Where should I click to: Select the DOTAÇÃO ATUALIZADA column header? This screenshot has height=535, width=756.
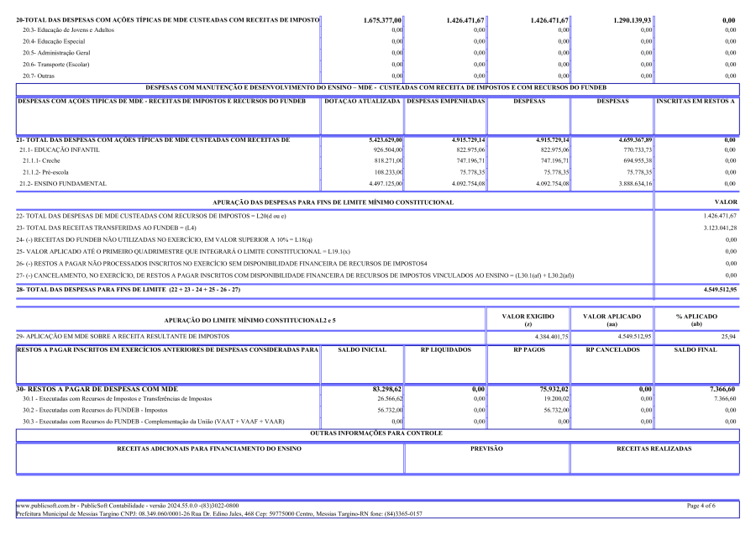363,102
